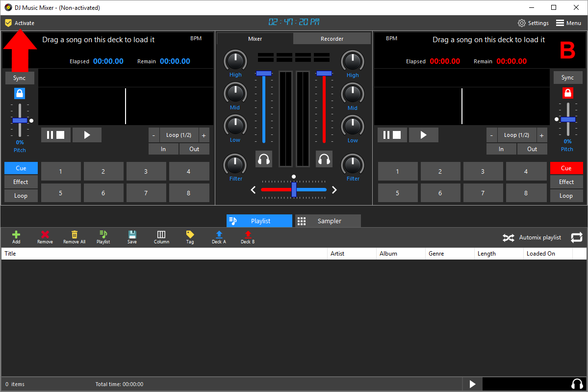This screenshot has width=588, height=392.
Task: Remove All tracks from the playlist
Action: [x=74, y=237]
